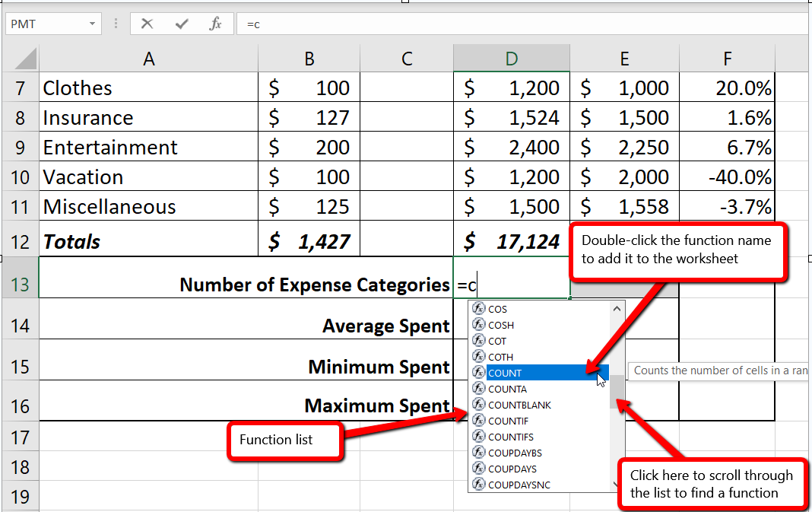Viewport: 812px width, 512px height.
Task: Open the Name Box dropdown showing PMT
Action: click(x=91, y=23)
